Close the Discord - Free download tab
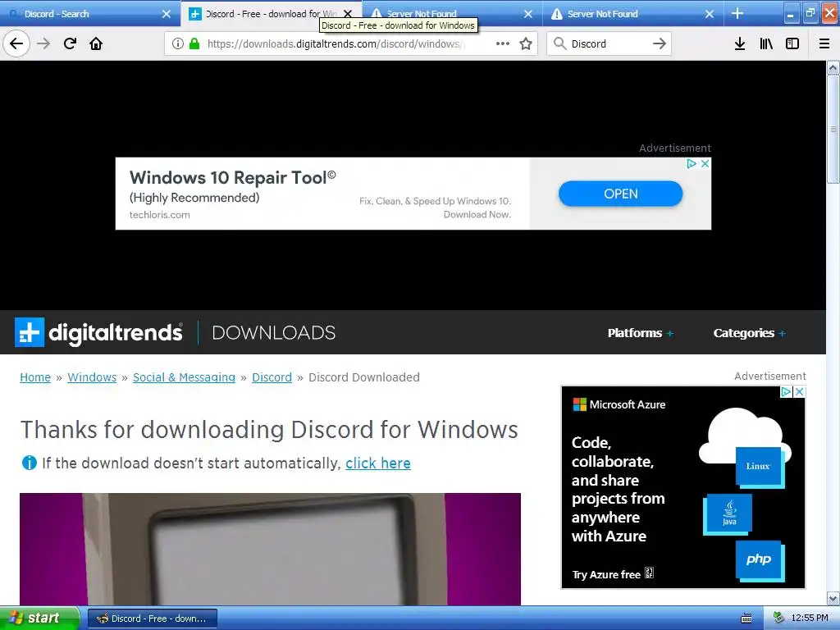This screenshot has height=630, width=840. click(348, 14)
